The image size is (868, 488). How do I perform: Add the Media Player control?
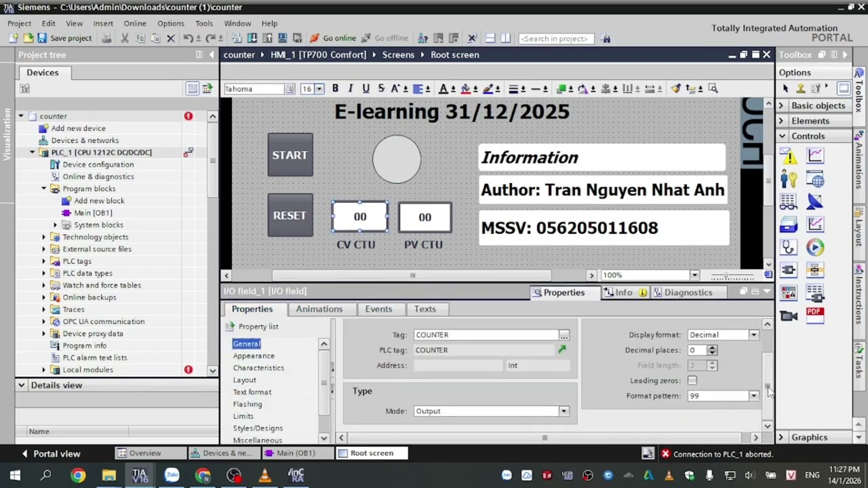(815, 247)
